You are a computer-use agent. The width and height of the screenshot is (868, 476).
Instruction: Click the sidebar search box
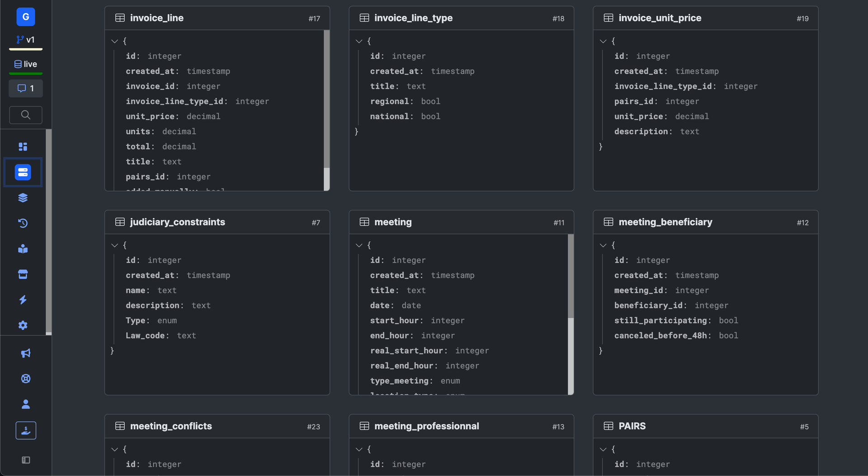(x=26, y=115)
